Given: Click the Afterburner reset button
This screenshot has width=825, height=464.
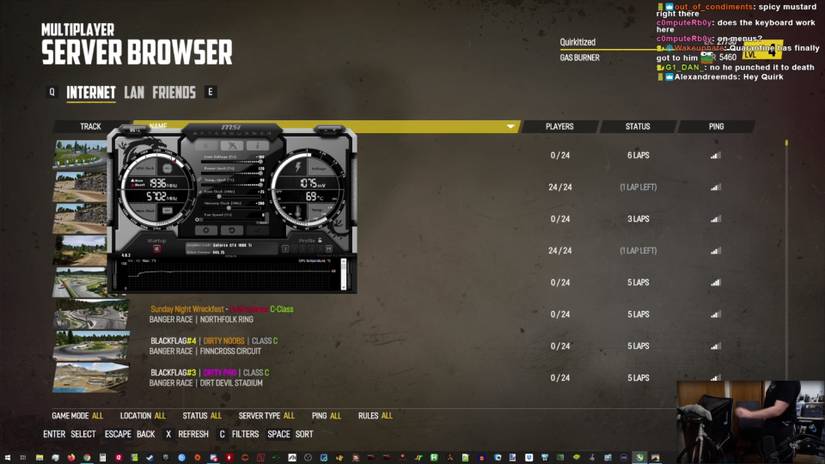Looking at the screenshot, I should pos(232,230).
